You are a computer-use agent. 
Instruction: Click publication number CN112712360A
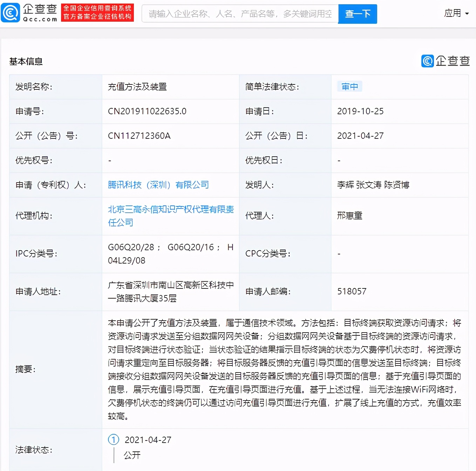click(x=139, y=136)
